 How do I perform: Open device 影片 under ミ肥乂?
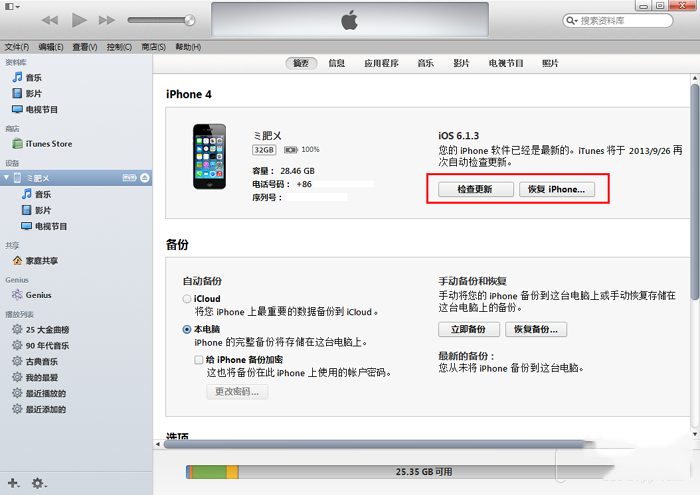pos(36,210)
